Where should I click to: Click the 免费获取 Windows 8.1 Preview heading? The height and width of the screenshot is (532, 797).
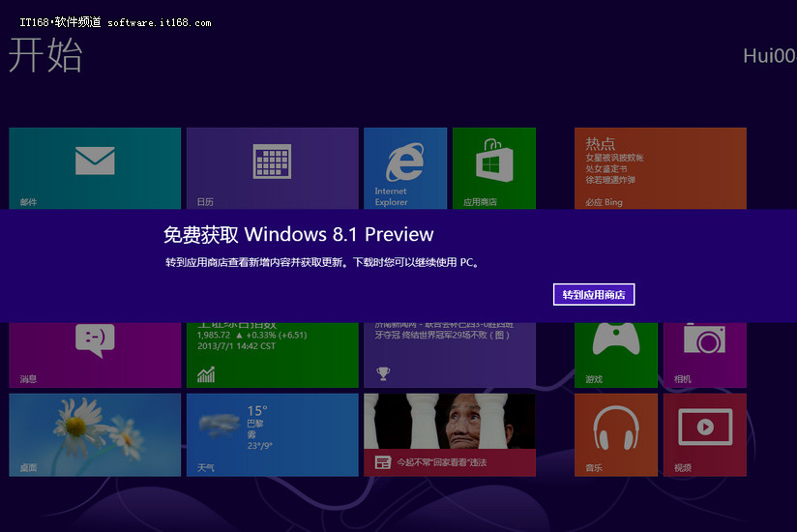(298, 234)
